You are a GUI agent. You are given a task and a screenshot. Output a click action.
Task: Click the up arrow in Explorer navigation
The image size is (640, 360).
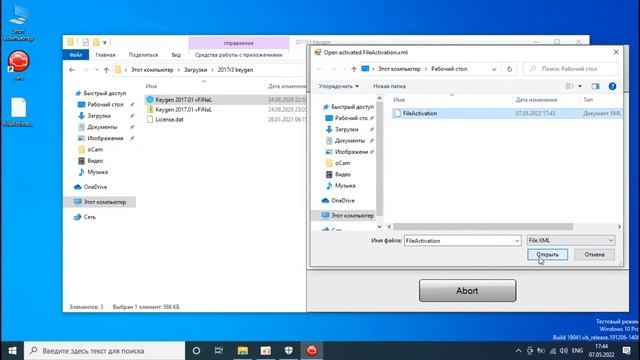pyautogui.click(x=106, y=70)
